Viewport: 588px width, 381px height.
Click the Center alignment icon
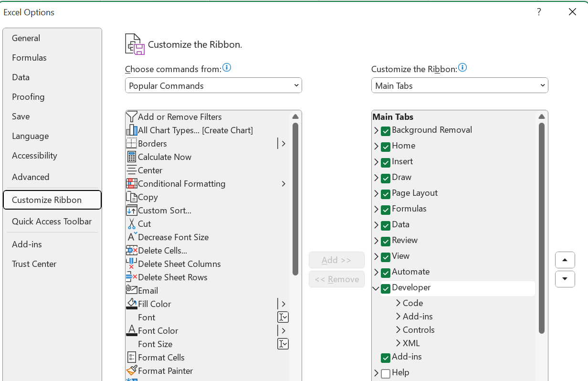131,170
